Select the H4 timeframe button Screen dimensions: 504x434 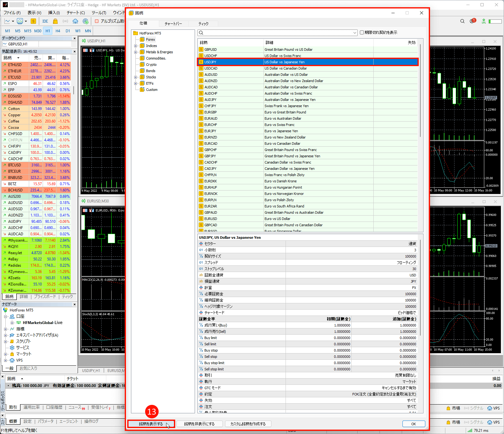coord(58,31)
